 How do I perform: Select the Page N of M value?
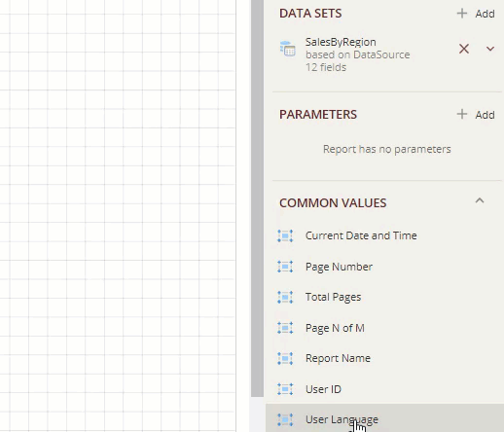[335, 328]
